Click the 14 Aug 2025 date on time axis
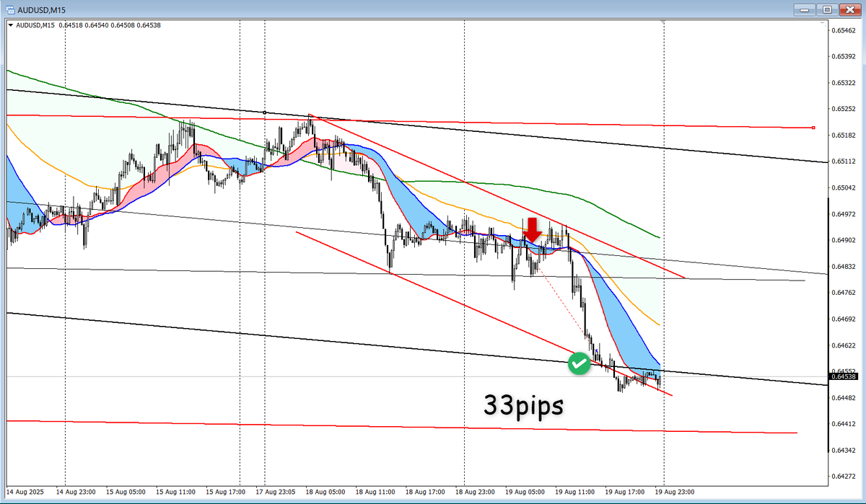Screen dimensions: 866x504 tap(25, 491)
